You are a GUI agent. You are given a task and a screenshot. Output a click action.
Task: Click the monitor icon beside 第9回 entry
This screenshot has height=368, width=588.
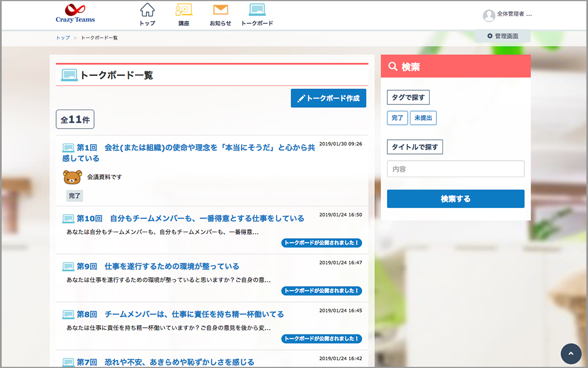tap(68, 267)
